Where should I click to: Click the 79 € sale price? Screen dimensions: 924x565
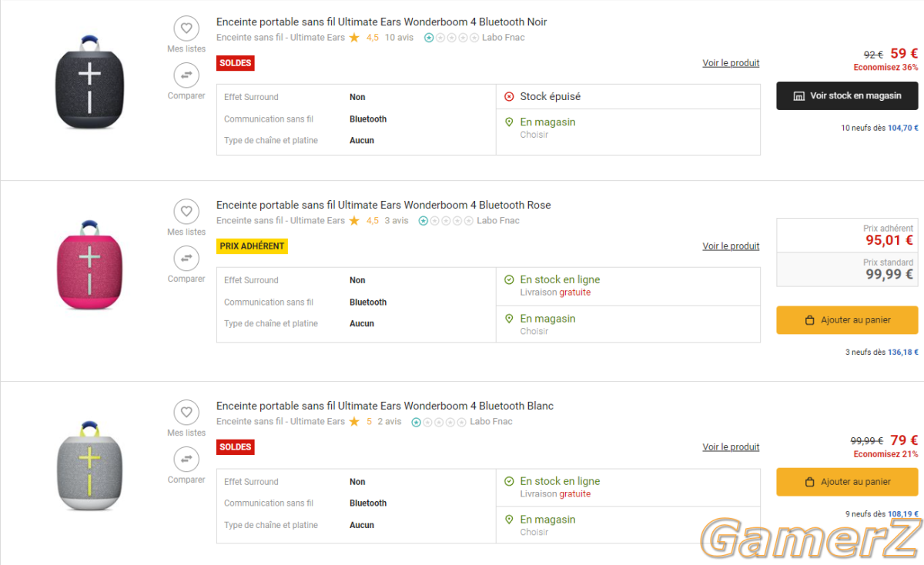click(904, 440)
